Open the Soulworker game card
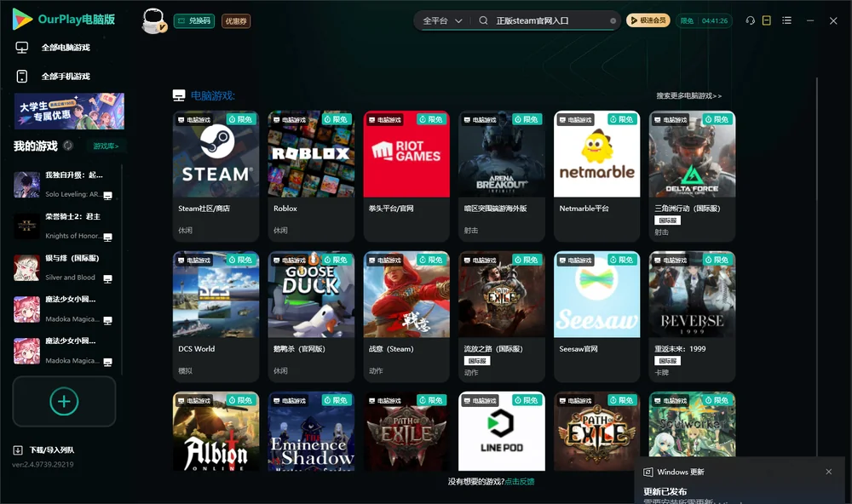The image size is (852, 504). [x=692, y=425]
